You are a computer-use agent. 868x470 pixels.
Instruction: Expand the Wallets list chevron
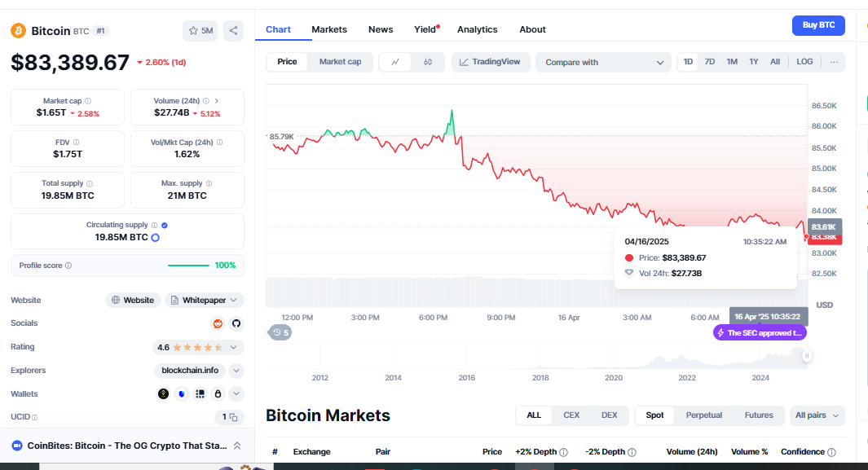coord(236,393)
